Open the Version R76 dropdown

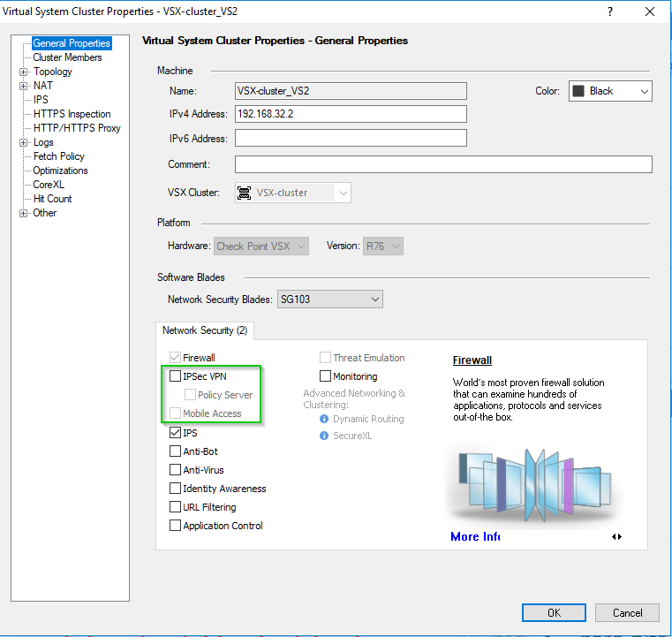[x=383, y=246]
